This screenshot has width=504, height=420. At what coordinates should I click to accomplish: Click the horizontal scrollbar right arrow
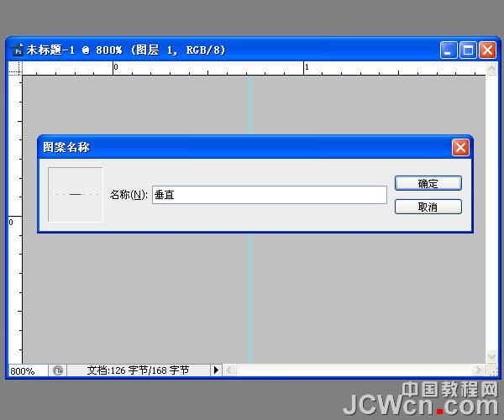click(x=479, y=370)
